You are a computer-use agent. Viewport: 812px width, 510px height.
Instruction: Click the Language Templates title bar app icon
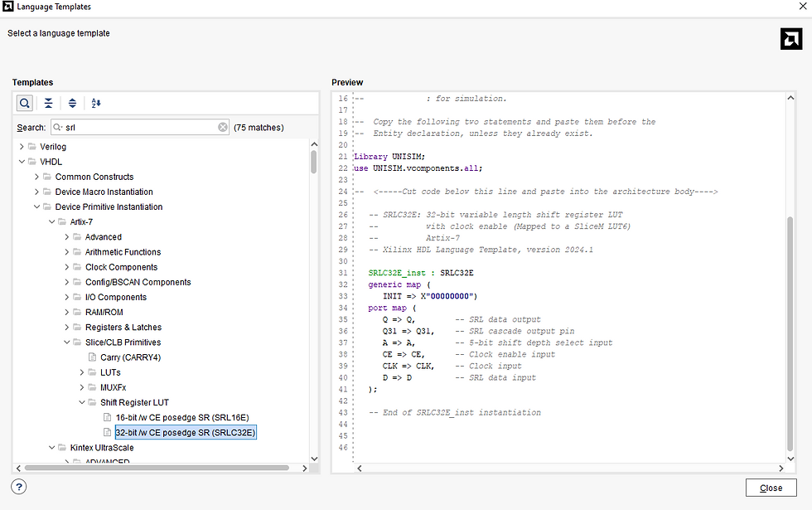(7, 7)
